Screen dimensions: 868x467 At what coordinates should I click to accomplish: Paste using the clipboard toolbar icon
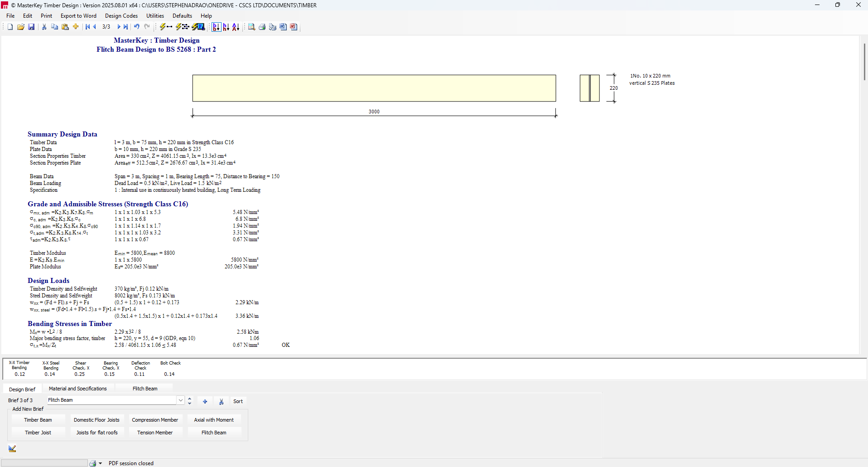(x=65, y=27)
